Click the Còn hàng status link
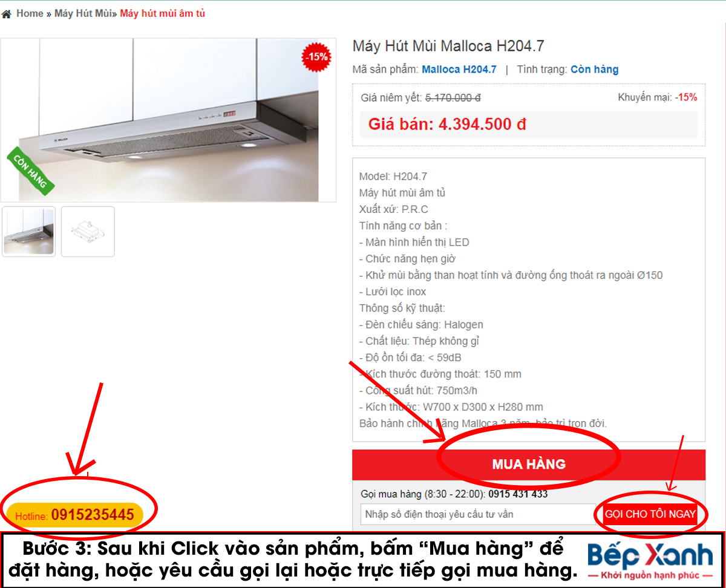726x588 pixels. pos(595,70)
